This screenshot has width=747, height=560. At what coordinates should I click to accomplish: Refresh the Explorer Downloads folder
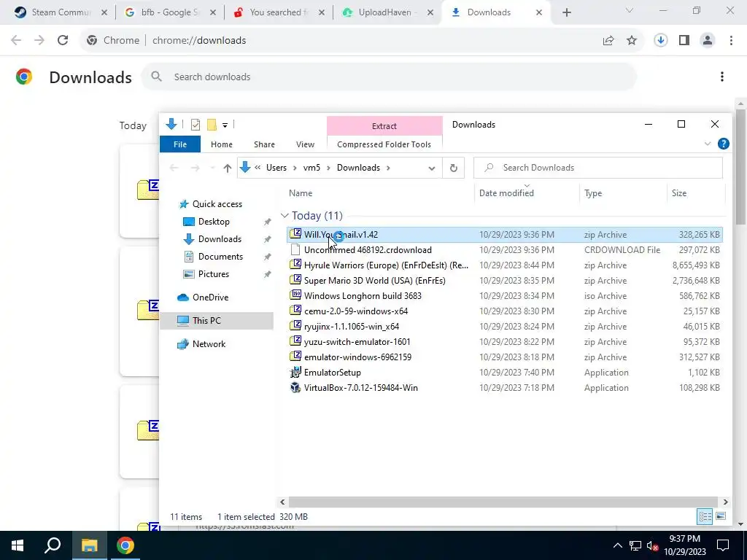point(454,168)
